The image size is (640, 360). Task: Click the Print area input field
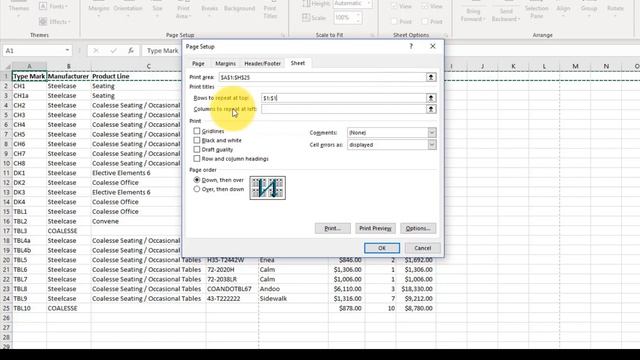(322, 77)
